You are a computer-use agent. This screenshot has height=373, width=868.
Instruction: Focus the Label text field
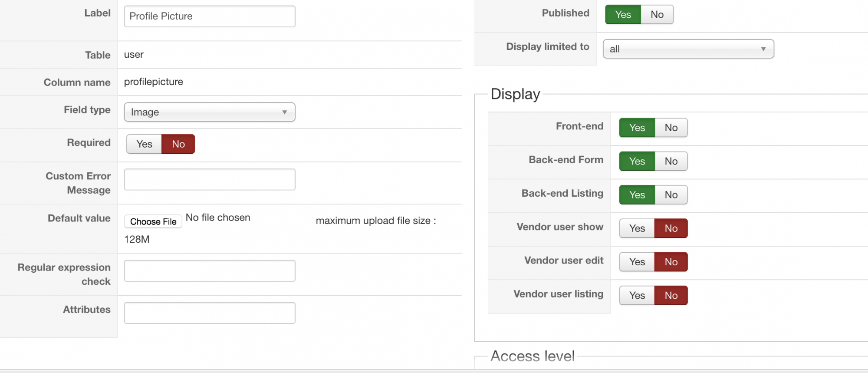coord(209,17)
